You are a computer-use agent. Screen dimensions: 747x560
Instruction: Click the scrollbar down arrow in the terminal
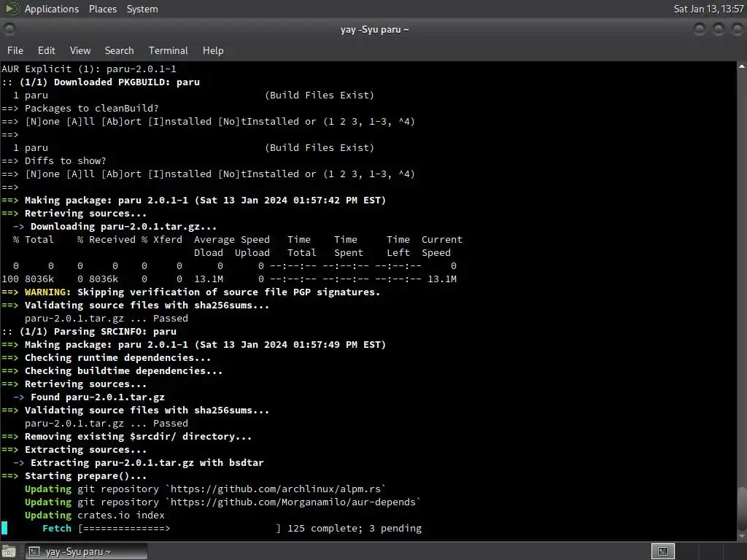[x=742, y=537]
